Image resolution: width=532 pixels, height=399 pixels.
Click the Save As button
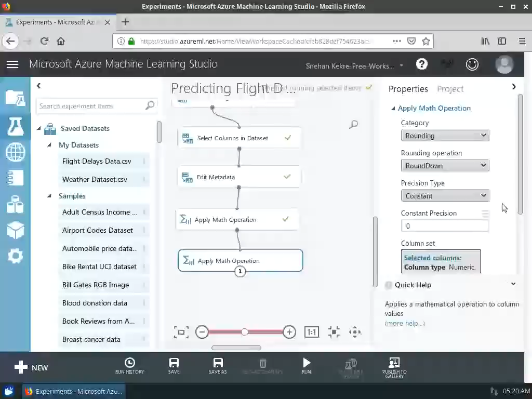click(218, 366)
